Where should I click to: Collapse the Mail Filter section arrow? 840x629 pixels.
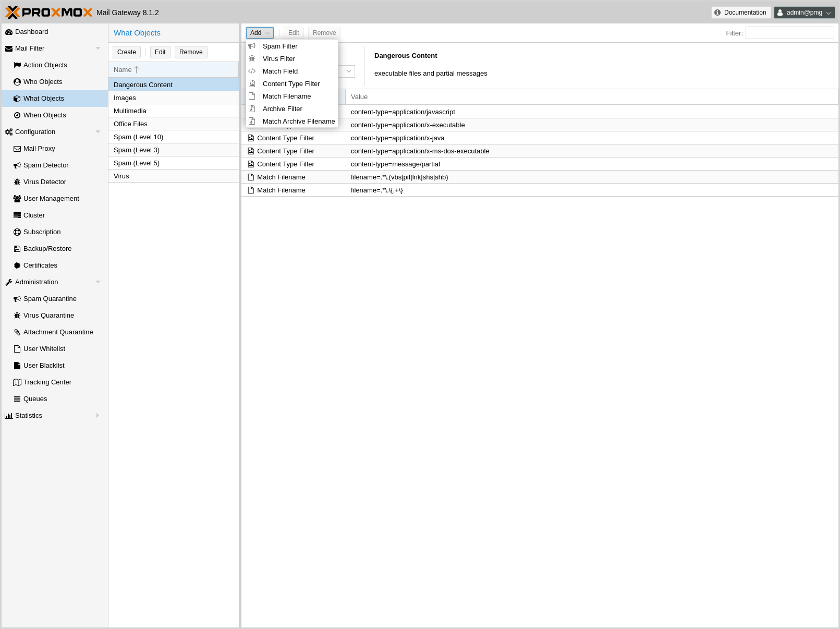click(x=98, y=49)
